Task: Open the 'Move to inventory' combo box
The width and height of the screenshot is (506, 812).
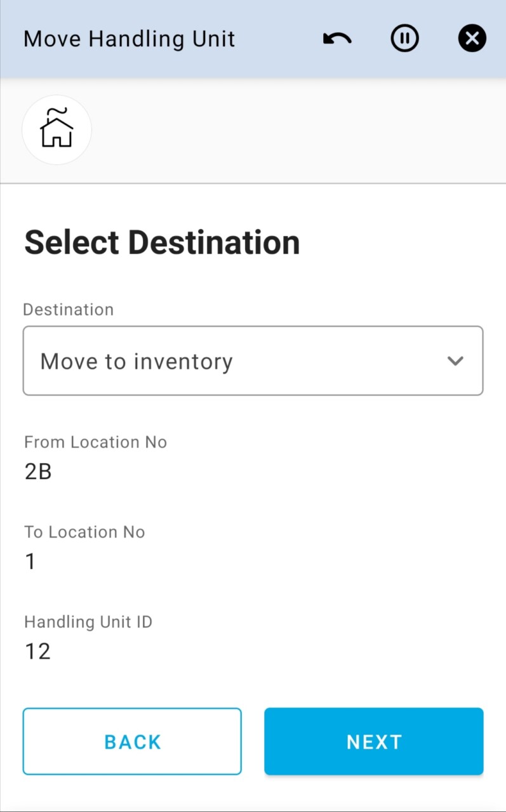Action: 241,361
